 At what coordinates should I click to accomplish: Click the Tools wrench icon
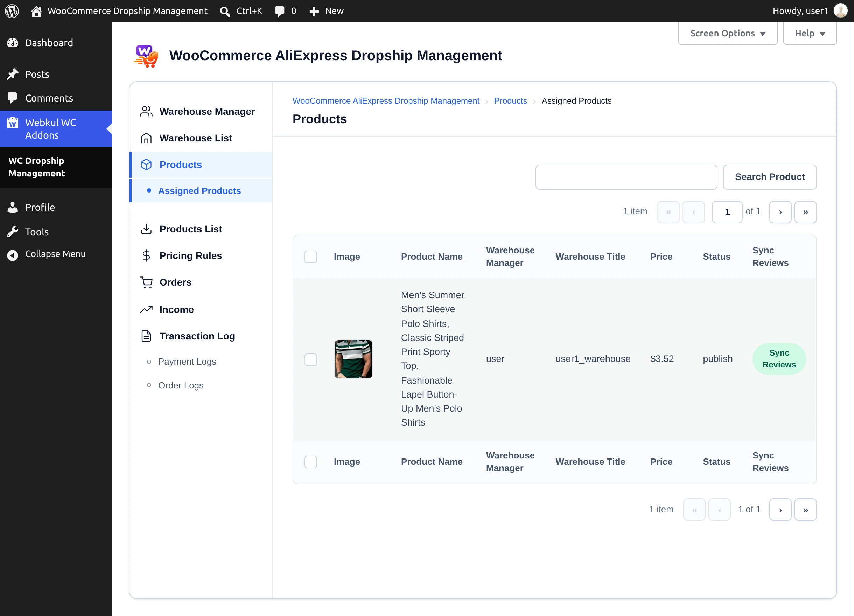tap(13, 232)
